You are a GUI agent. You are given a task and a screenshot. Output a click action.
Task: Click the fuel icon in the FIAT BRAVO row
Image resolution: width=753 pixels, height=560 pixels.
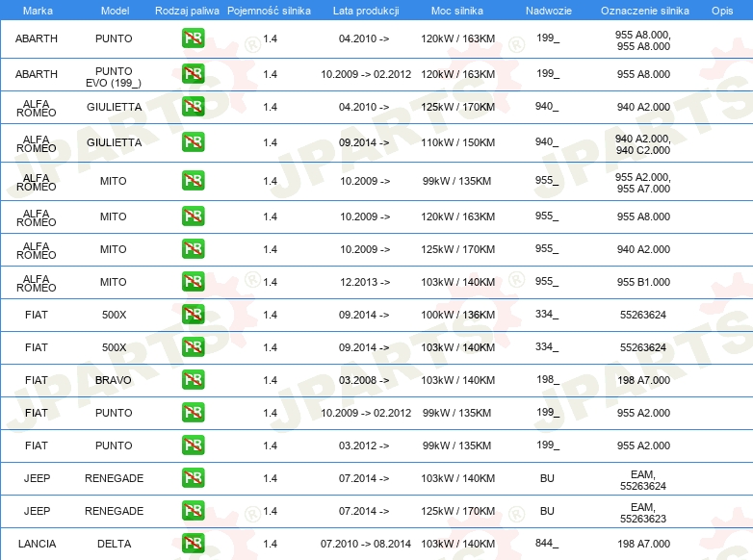[x=193, y=379]
